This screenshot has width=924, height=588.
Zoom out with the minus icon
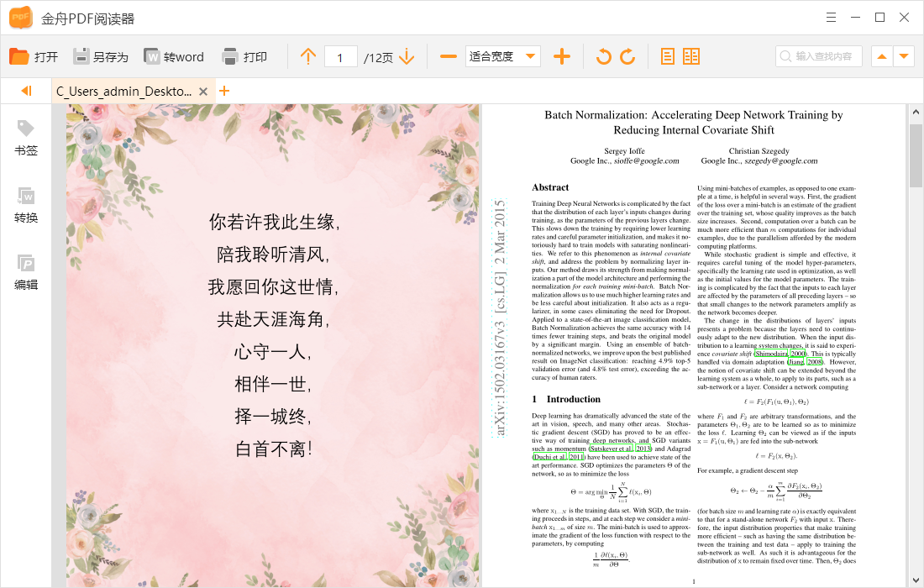(449, 56)
